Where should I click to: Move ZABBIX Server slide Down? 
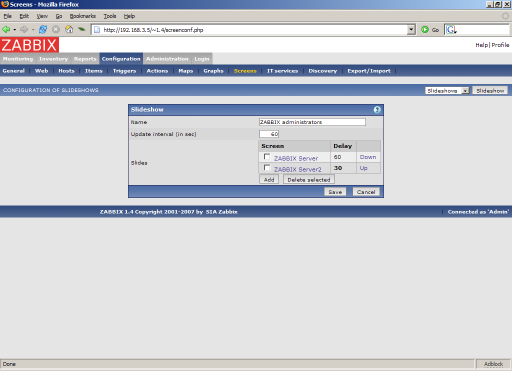point(368,157)
